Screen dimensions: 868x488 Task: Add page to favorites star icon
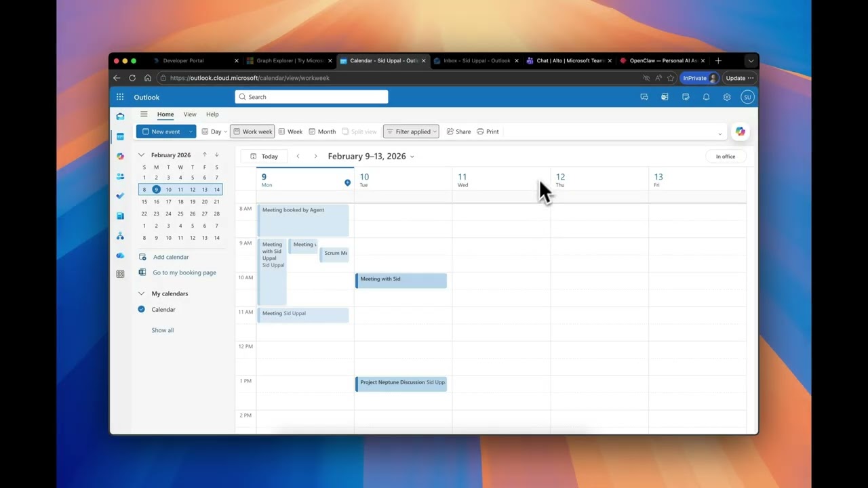(671, 78)
